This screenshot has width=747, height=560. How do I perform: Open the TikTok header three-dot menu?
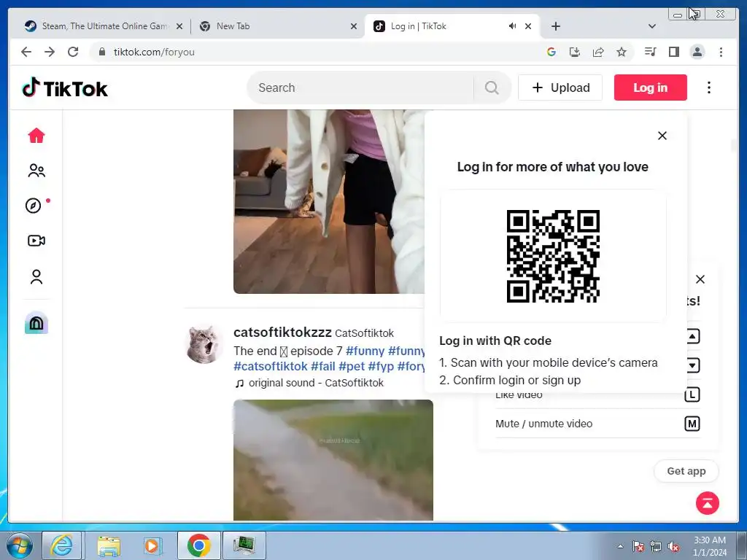709,87
